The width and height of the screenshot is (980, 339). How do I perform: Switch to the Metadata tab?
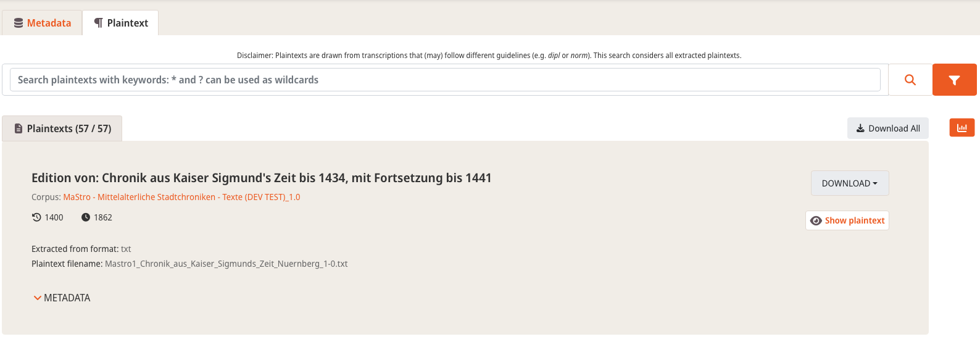click(43, 23)
